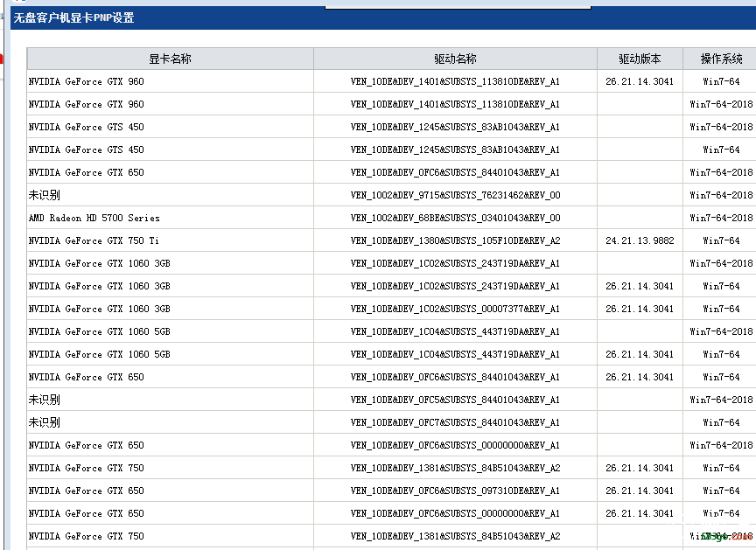Click the driver name containing DEV_0FC7
Image resolution: width=756 pixels, height=550 pixels.
click(455, 422)
